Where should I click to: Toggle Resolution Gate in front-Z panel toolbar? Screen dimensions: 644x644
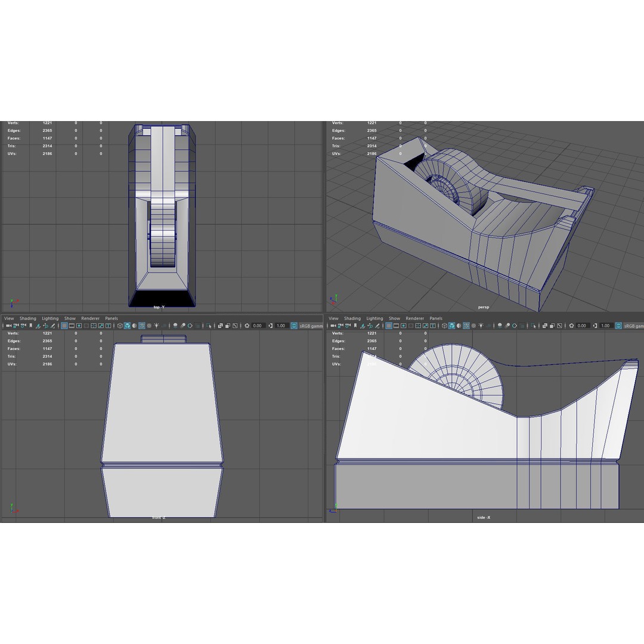[79, 326]
